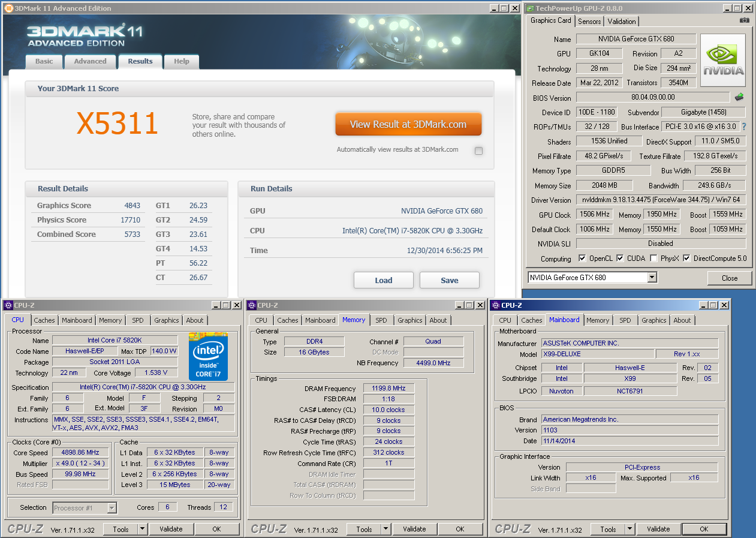Click the GPU-Z title bar icon
Screen dimensions: 756x538
529,8
